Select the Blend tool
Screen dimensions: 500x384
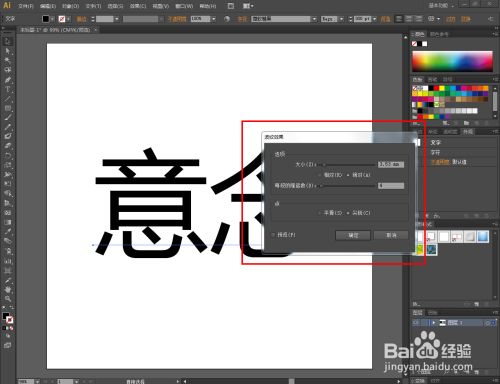8,241
